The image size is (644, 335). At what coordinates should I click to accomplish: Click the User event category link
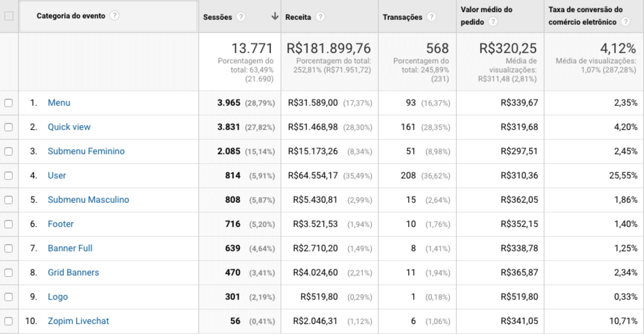[57, 176]
